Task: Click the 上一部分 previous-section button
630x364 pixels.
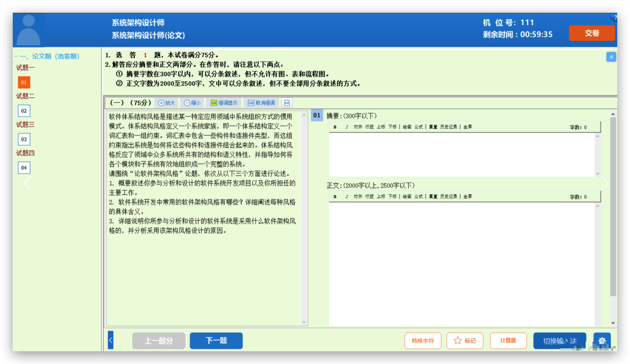Action: (x=158, y=340)
